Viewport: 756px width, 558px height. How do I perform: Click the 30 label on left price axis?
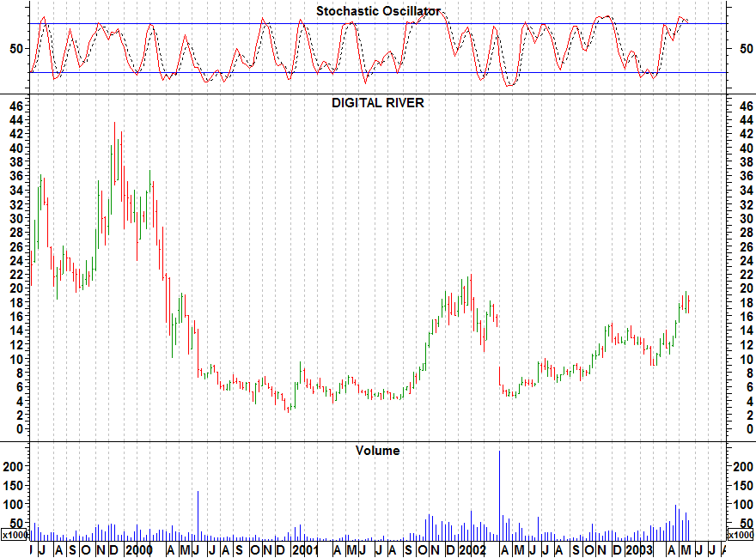tap(16, 218)
